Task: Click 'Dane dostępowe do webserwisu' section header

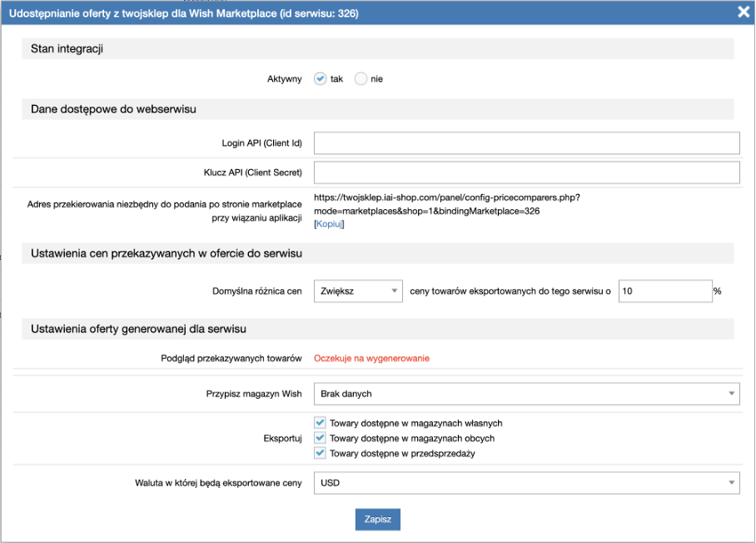Action: [x=113, y=109]
